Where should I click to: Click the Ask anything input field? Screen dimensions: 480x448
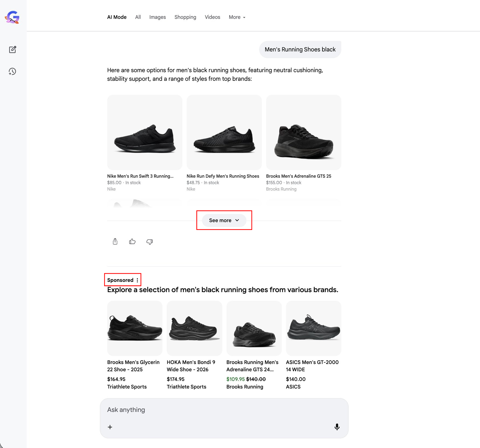[215, 410]
